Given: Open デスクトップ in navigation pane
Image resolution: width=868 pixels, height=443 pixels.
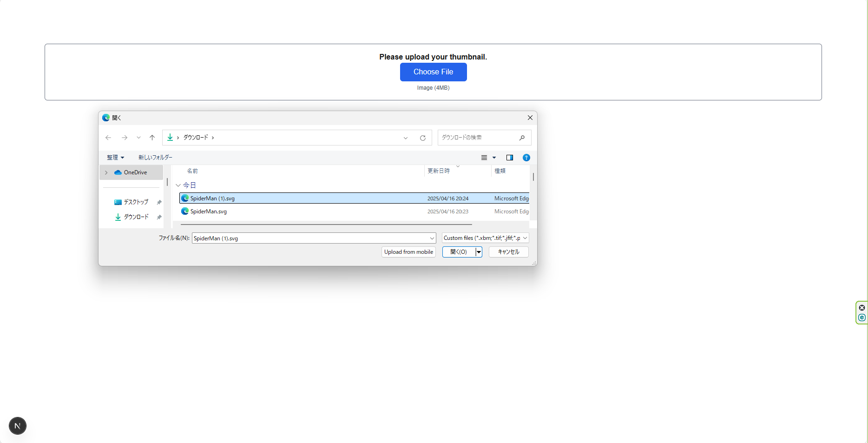Looking at the screenshot, I should [136, 202].
